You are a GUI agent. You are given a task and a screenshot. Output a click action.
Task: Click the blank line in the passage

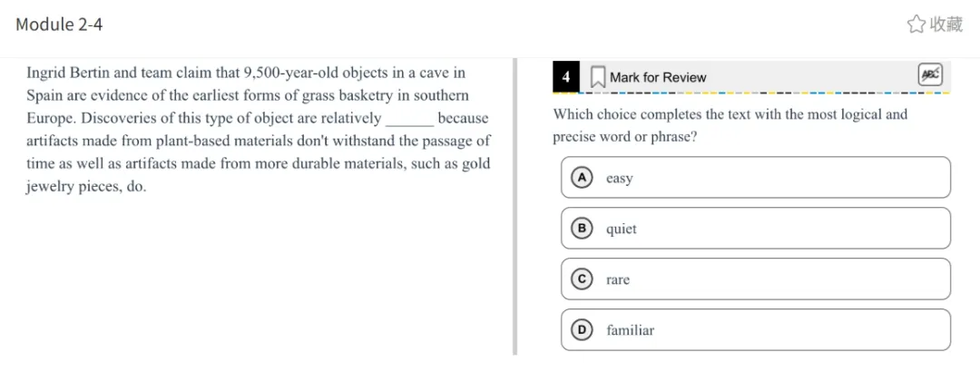click(409, 119)
